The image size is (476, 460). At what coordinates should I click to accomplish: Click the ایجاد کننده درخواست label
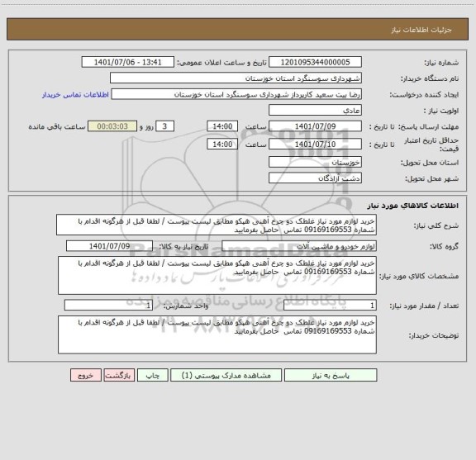click(x=424, y=95)
